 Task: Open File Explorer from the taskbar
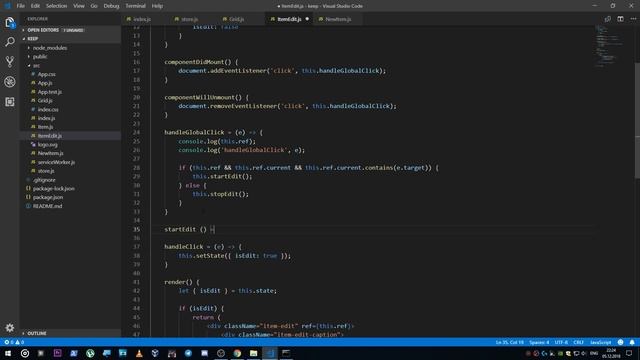click(x=253, y=353)
